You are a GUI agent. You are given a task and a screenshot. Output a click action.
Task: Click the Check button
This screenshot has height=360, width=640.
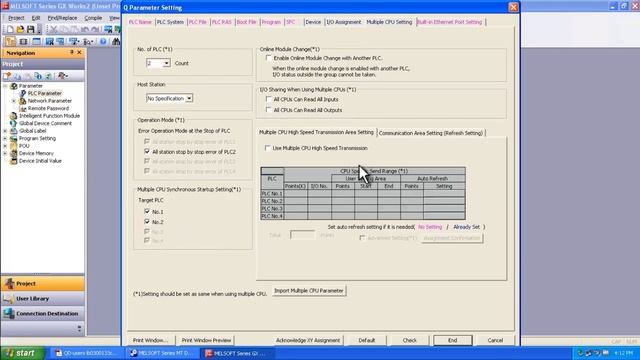(409, 340)
